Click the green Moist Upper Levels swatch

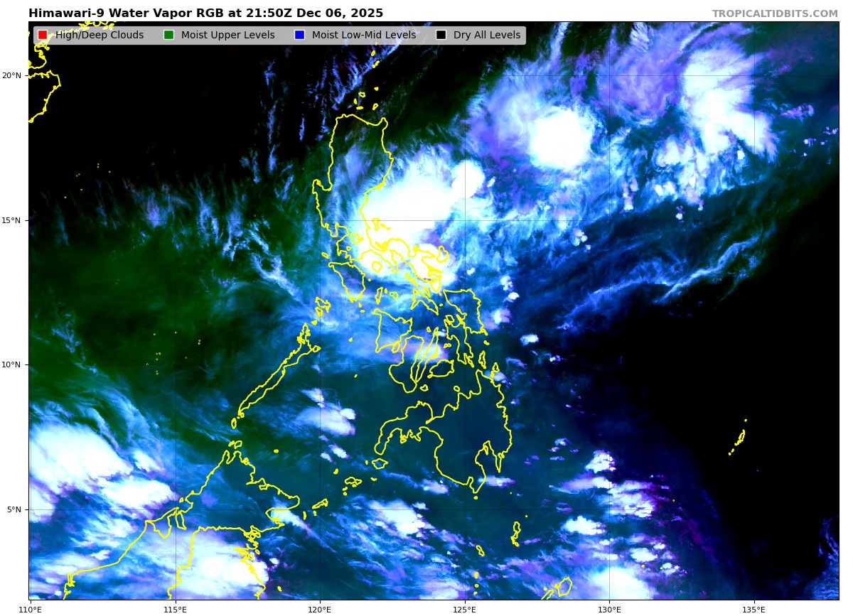(x=168, y=35)
